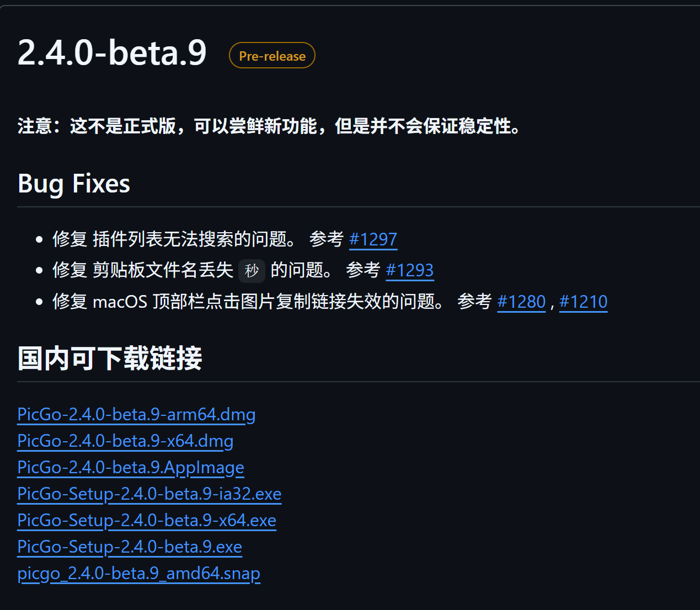
Task: Click the bold 注意 warning sentence
Action: pyautogui.click(x=269, y=126)
